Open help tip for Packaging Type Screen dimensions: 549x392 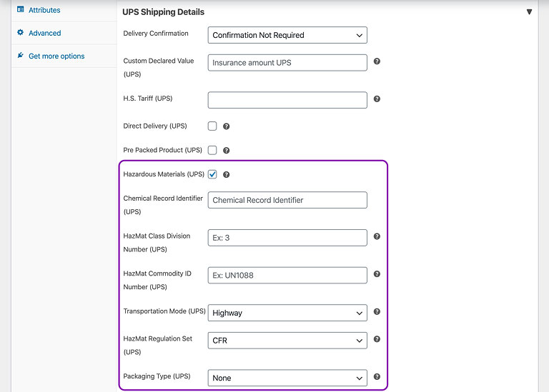[377, 376]
